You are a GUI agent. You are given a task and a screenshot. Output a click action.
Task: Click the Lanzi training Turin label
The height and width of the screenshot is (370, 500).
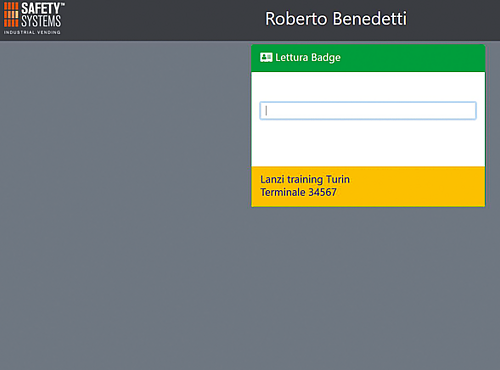305,179
